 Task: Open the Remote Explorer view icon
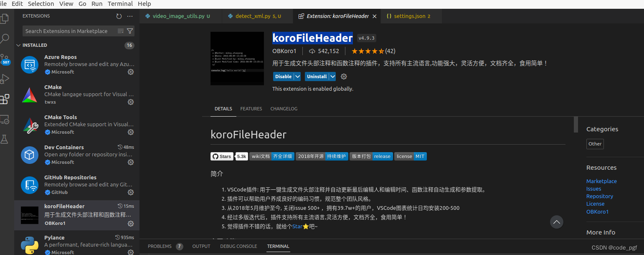click(x=5, y=120)
